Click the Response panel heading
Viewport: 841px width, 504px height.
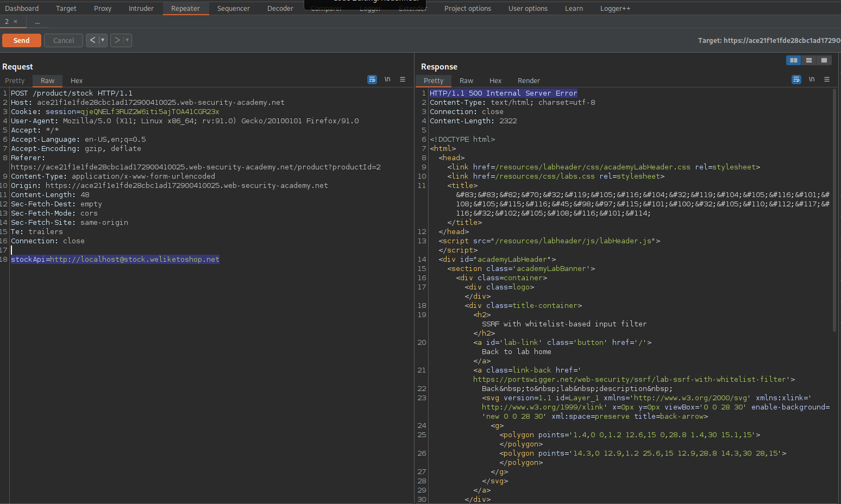coord(439,67)
